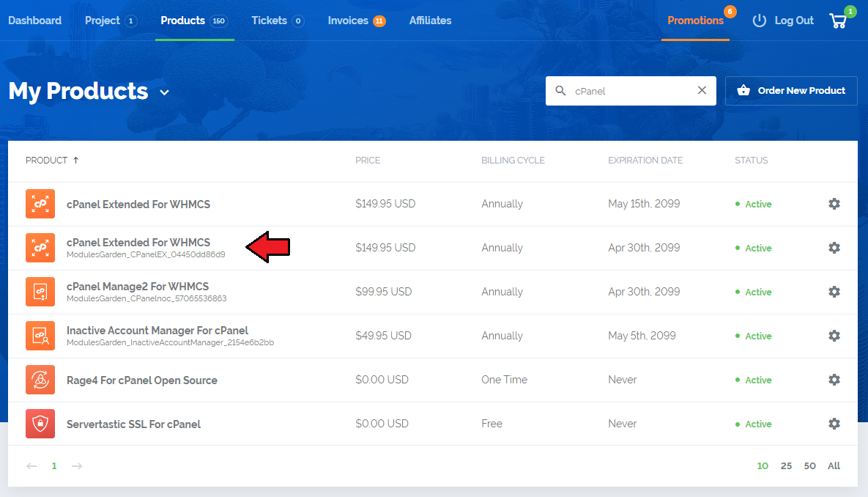Open the Project tab
868x497 pixels.
click(111, 21)
